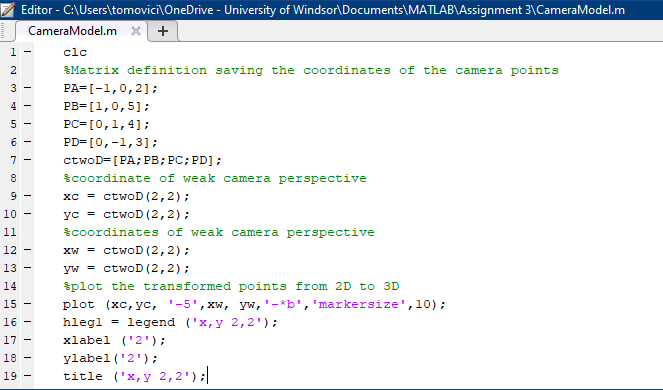This screenshot has height=390, width=663.
Task: Click line number 2 in the gutter
Action: (x=13, y=70)
